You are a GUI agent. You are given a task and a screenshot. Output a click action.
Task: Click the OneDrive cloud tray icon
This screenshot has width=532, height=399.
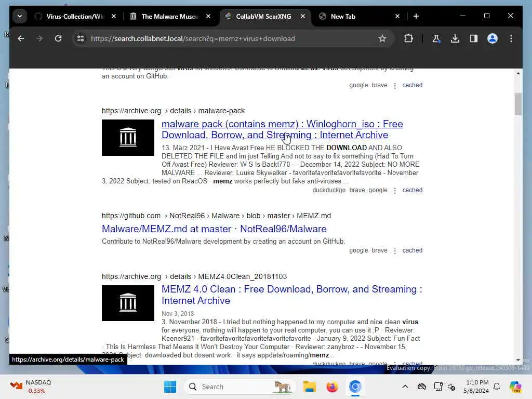(x=422, y=387)
